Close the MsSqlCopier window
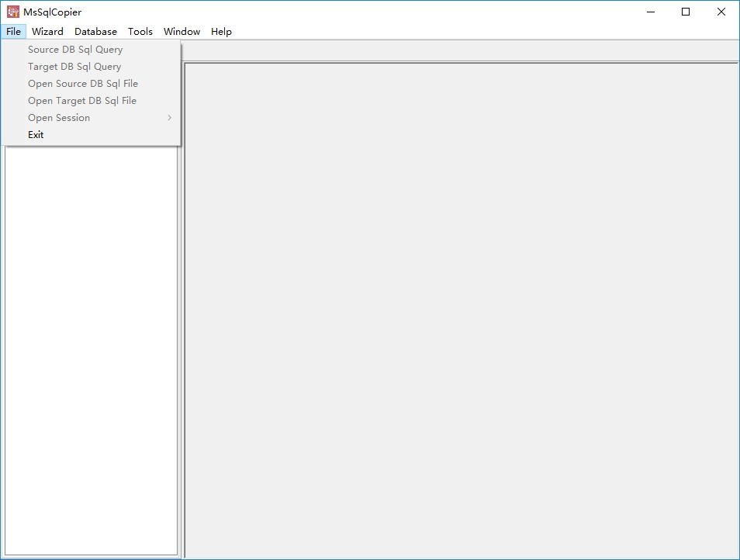The width and height of the screenshot is (740, 560). 721,12
